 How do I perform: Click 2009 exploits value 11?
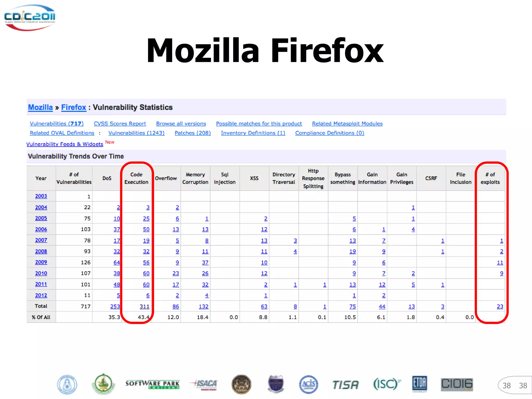[500, 263]
